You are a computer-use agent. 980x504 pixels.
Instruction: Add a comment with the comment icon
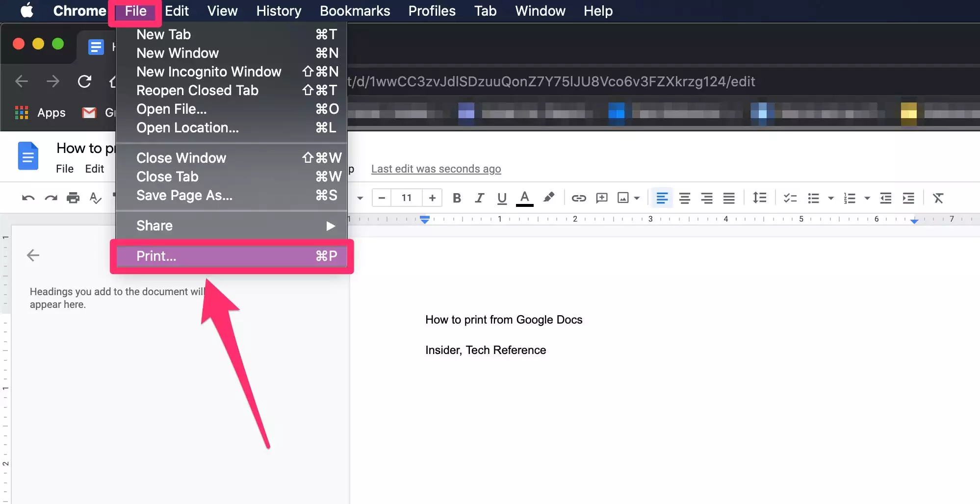[601, 198]
